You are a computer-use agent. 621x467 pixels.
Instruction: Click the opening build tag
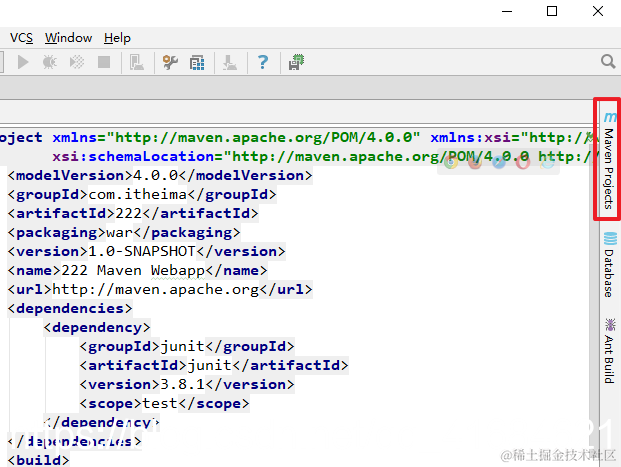click(x=38, y=460)
